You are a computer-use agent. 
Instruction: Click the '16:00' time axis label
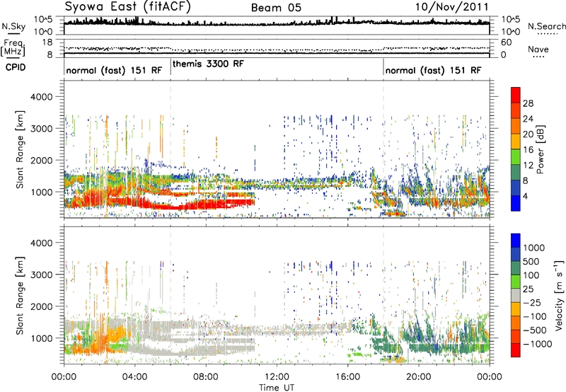coord(347,377)
